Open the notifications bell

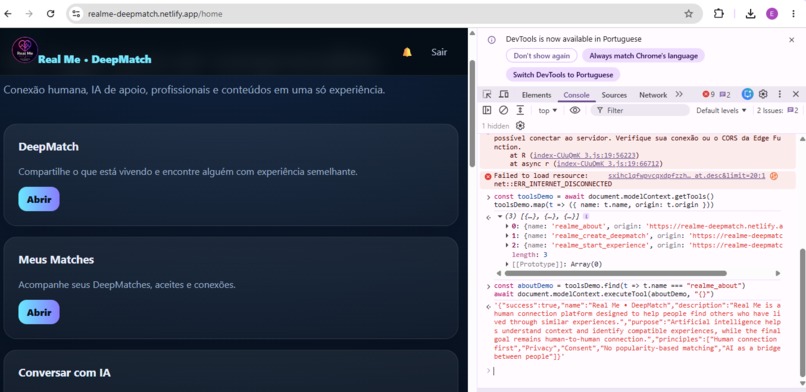click(x=407, y=52)
